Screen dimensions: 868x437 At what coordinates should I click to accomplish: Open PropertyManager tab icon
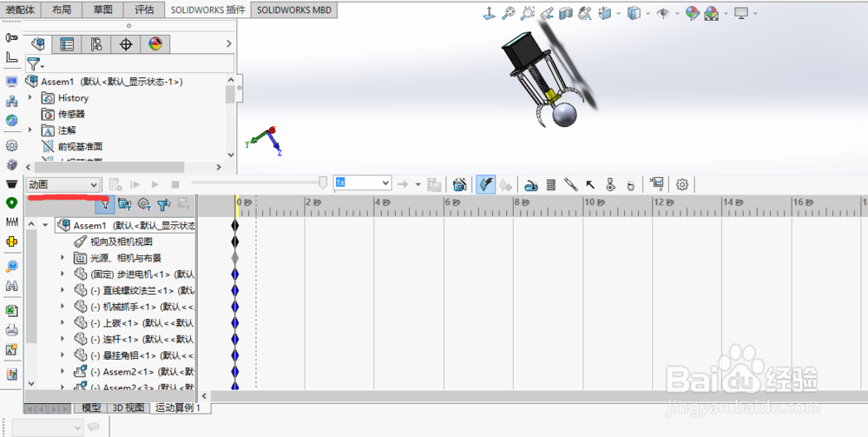click(x=67, y=44)
